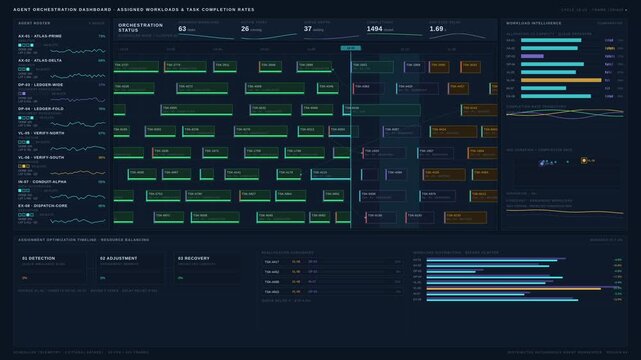Select the VL-06 Verify-South agent row
This screenshot has width=641, height=360.
(61, 165)
